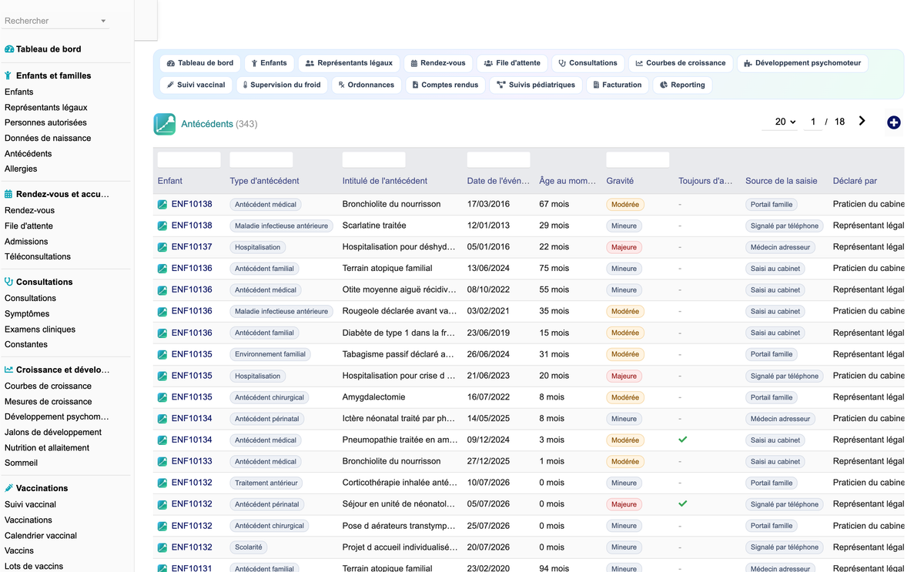Open Développement psychomoteur toolbar tab
The height and width of the screenshot is (572, 924).
pos(802,63)
